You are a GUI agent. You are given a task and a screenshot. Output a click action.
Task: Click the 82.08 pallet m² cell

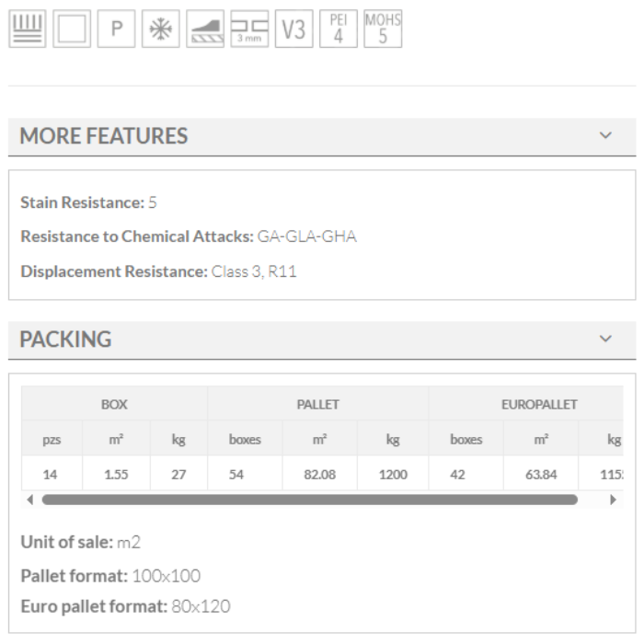pyautogui.click(x=319, y=476)
